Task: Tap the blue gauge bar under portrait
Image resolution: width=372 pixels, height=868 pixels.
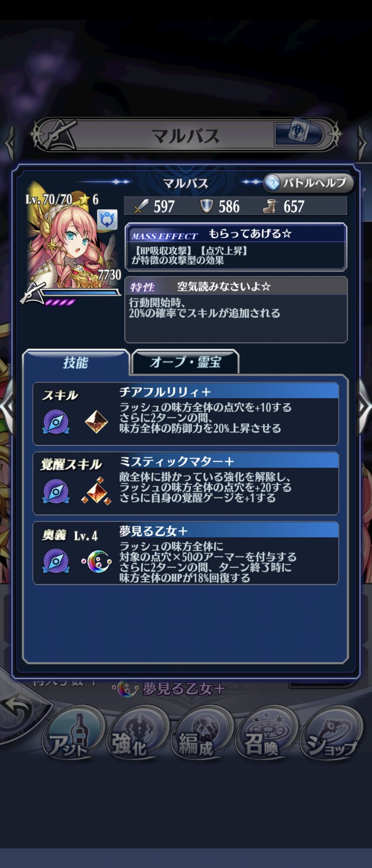Action: click(81, 293)
